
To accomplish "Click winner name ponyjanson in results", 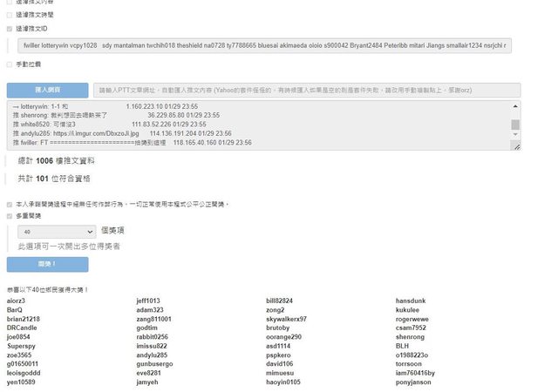I will (413, 382).
